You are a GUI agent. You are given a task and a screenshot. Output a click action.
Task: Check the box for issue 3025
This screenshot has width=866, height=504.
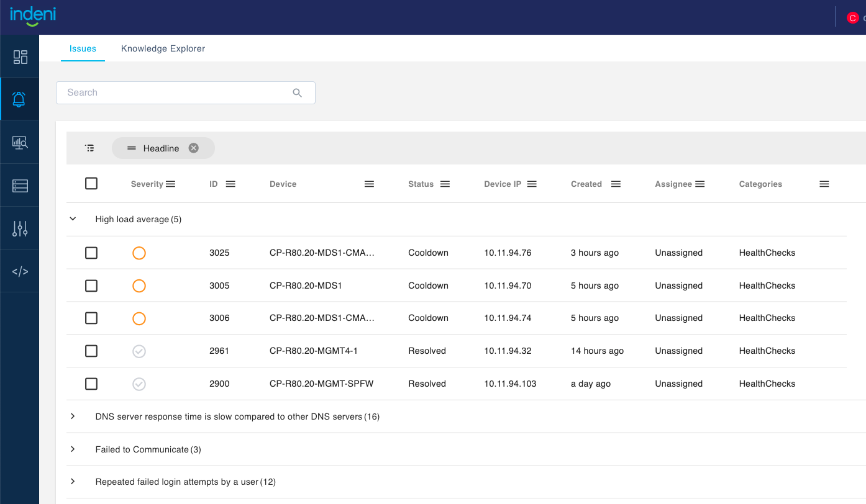point(91,253)
